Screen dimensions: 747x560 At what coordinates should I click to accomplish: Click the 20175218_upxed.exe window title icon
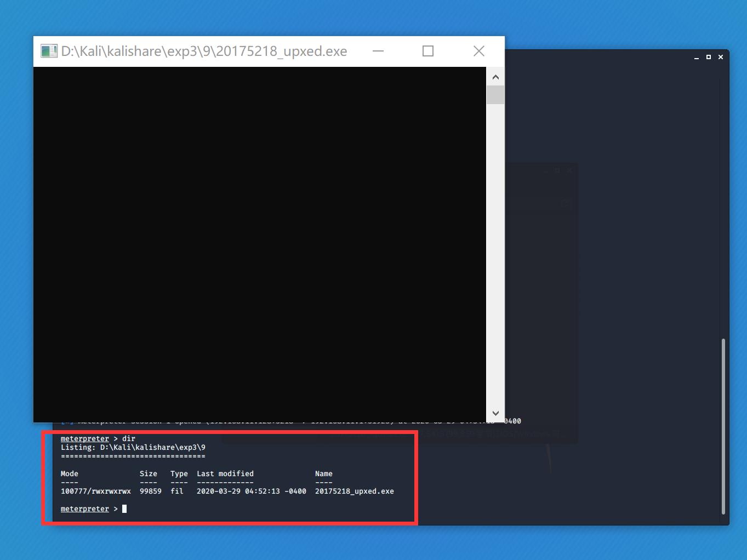49,51
